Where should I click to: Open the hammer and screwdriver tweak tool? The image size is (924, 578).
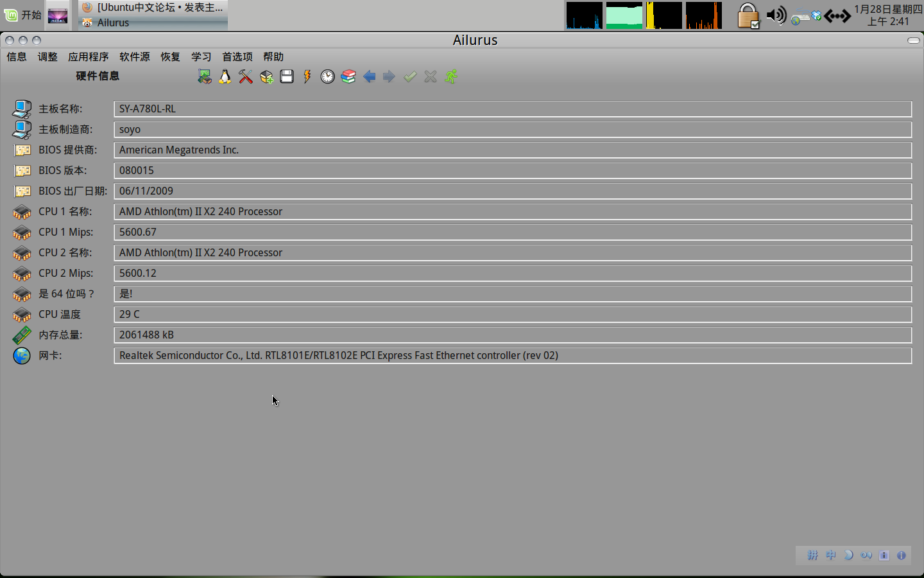coord(245,77)
